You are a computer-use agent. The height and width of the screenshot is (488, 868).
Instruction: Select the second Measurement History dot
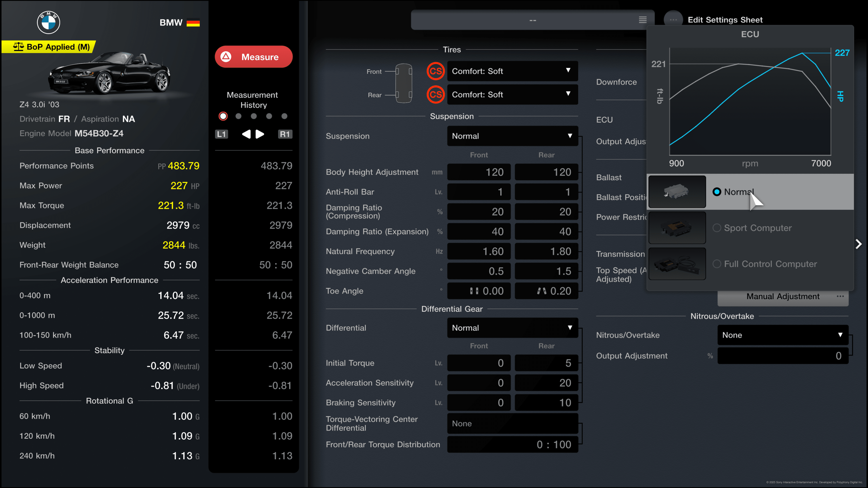(x=238, y=116)
